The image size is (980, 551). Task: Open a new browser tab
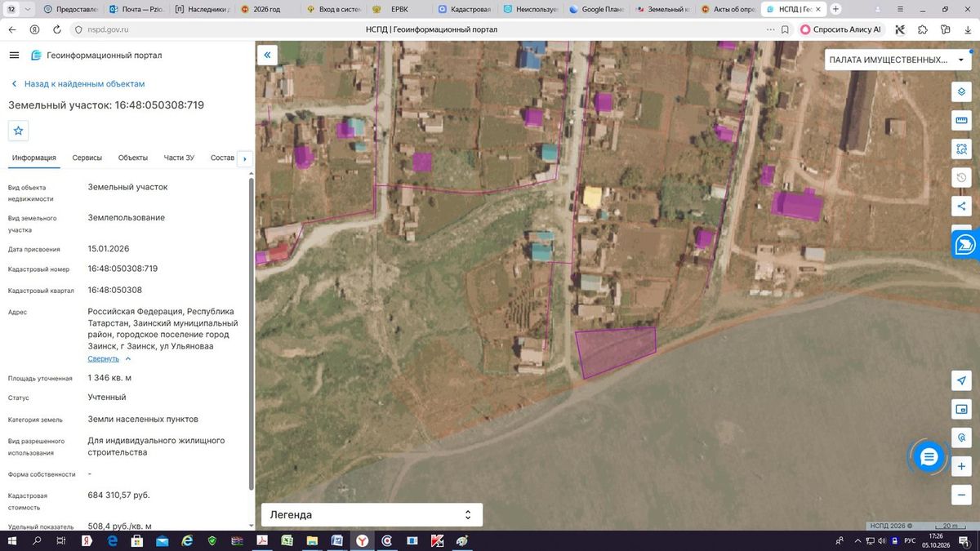tap(835, 9)
